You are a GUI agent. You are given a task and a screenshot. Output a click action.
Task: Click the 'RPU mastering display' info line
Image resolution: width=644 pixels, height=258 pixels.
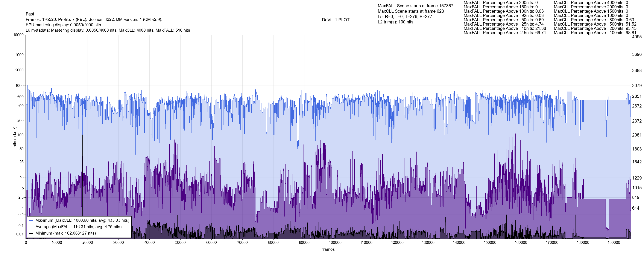63,25
